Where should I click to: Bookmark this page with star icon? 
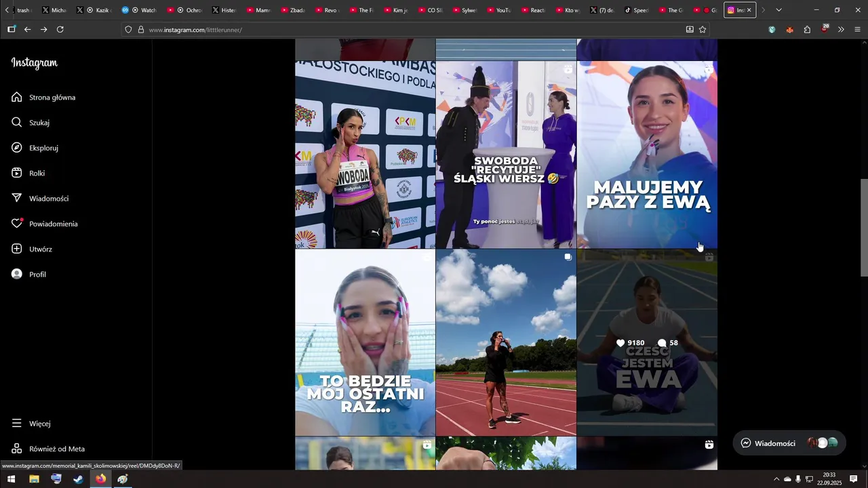click(x=703, y=30)
